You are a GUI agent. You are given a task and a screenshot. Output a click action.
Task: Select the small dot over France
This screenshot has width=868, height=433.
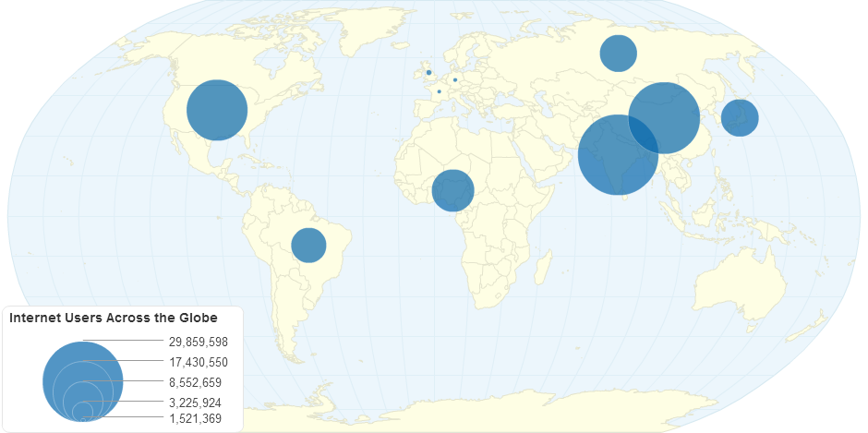[x=439, y=91]
